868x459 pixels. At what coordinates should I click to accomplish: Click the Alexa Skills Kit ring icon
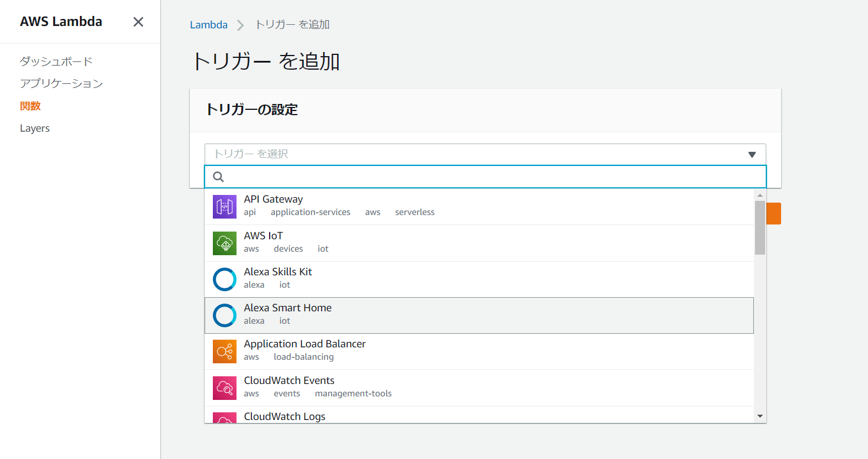click(225, 279)
